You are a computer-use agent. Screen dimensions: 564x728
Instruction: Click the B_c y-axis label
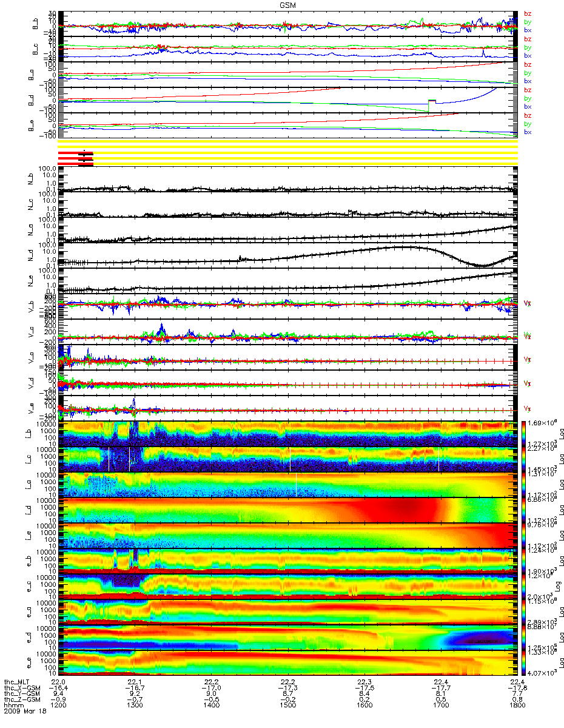(36, 50)
